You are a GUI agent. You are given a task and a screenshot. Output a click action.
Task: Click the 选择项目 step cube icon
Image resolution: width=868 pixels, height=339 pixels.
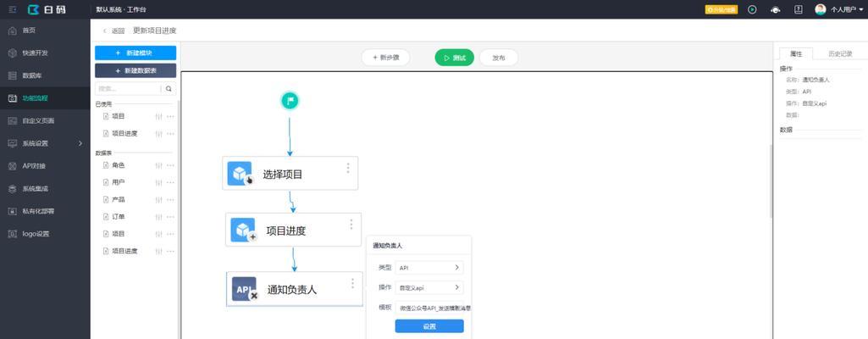pyautogui.click(x=240, y=174)
